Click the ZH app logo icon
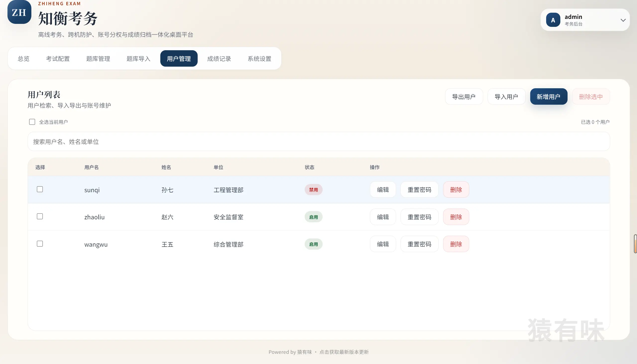This screenshot has height=364, width=637. tap(19, 12)
